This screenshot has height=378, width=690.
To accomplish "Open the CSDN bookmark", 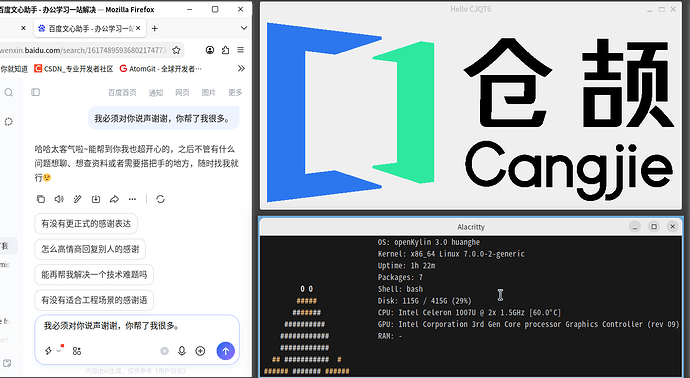I will (x=73, y=69).
